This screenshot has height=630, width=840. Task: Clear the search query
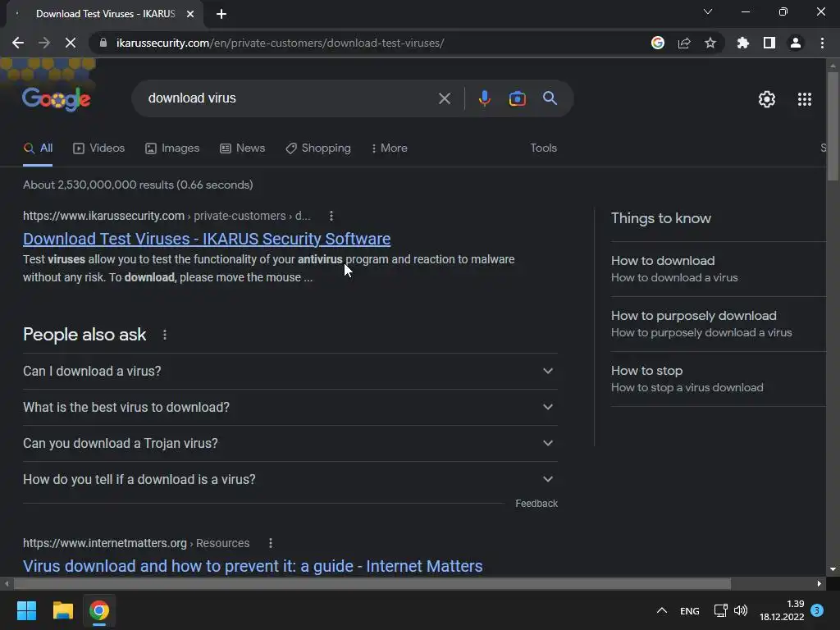point(444,98)
